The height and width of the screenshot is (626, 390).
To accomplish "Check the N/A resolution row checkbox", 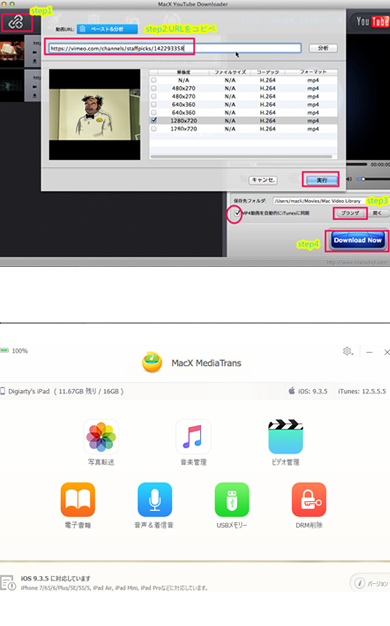I will [x=154, y=80].
